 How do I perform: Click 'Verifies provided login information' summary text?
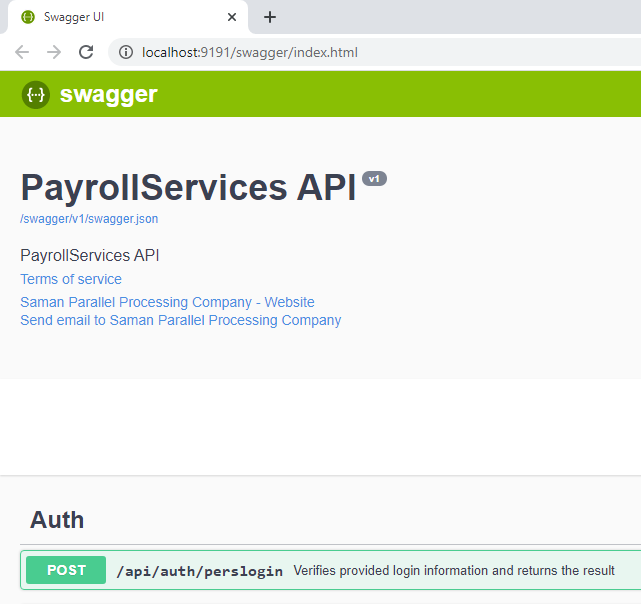[454, 570]
